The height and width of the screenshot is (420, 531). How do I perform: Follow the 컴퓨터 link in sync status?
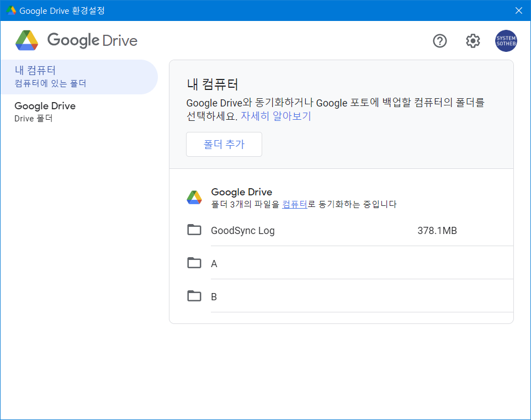tap(295, 204)
